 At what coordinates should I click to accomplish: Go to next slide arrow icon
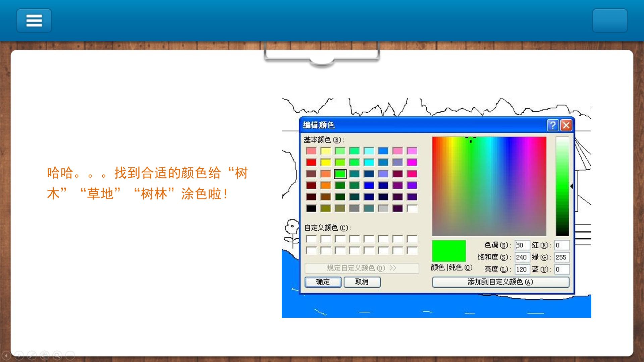point(19,355)
